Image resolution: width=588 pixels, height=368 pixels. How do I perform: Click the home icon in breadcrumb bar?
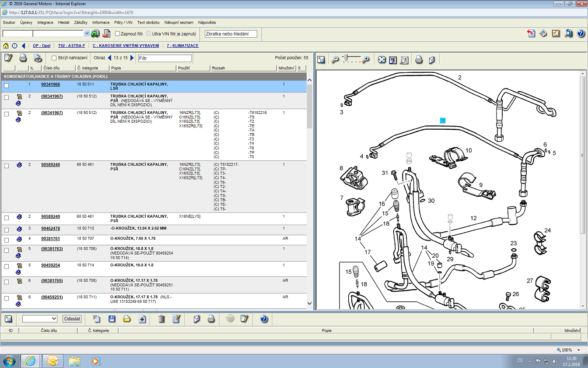6,46
